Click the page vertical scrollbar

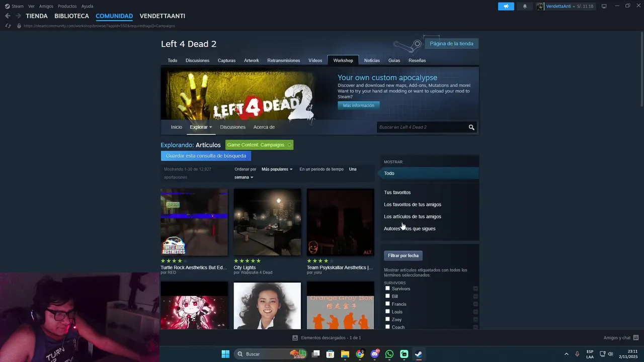coord(641,70)
